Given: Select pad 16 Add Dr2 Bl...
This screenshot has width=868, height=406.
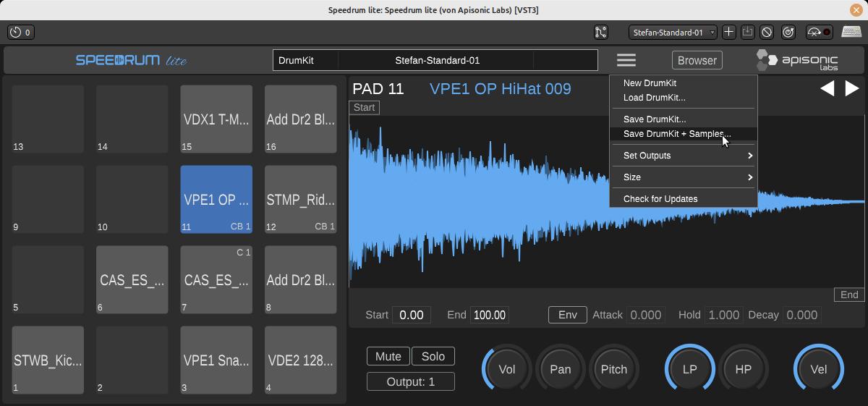Looking at the screenshot, I should pos(300,119).
